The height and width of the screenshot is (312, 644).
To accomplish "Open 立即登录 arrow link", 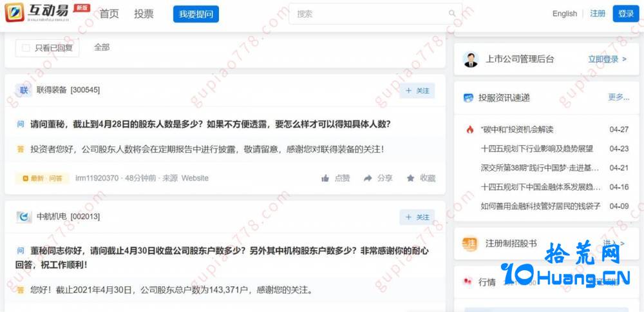I will coord(607,59).
